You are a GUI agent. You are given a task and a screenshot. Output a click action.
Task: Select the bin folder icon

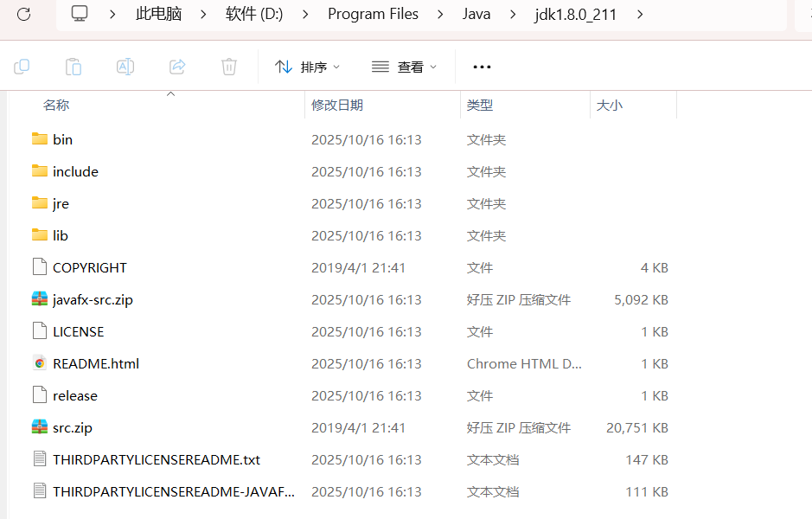pos(40,138)
